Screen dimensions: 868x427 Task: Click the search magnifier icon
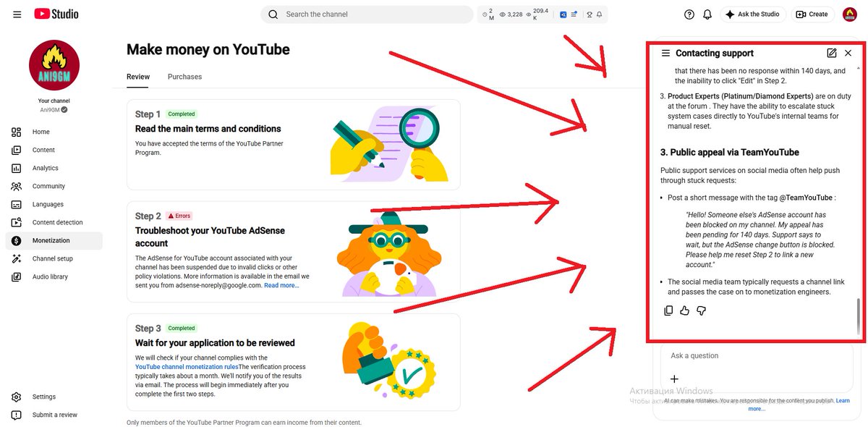coord(273,14)
